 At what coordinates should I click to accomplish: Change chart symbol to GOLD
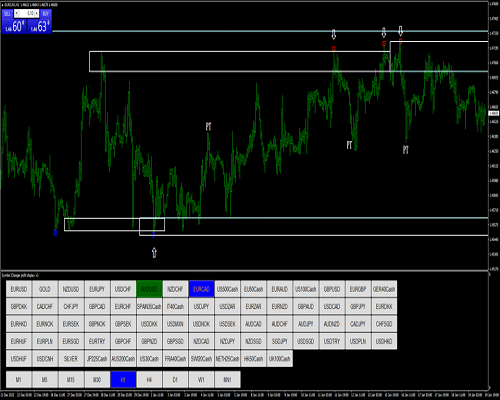[x=45, y=289]
